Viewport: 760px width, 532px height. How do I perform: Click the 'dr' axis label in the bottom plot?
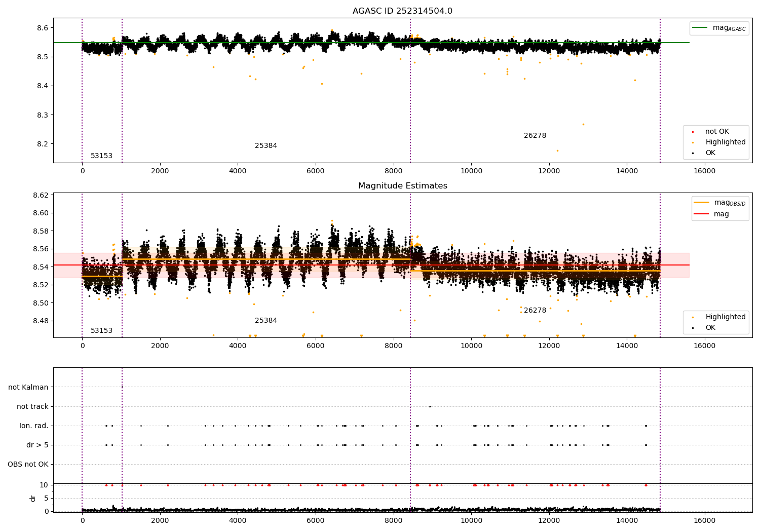[x=33, y=498]
